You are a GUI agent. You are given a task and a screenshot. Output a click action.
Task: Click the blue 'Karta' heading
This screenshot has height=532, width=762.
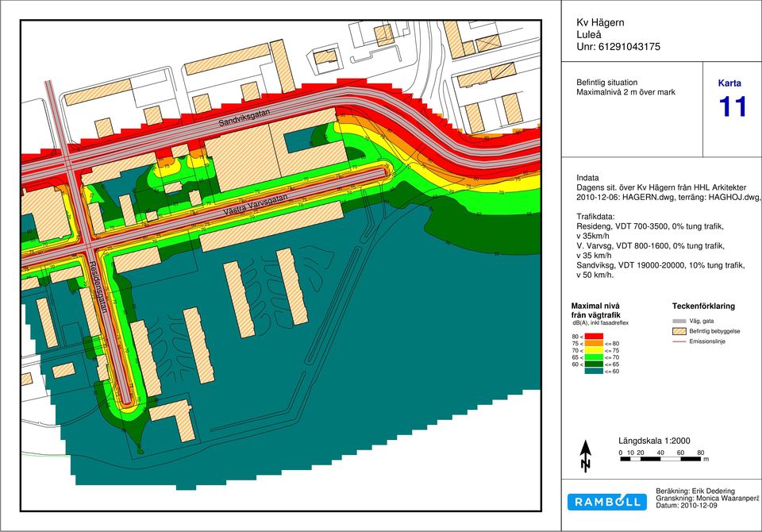[x=729, y=83]
